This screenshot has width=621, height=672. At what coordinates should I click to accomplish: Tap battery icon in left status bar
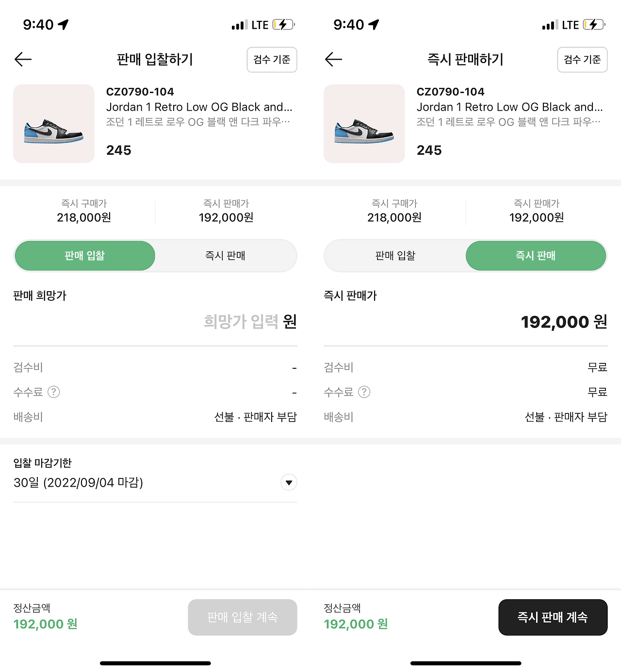(283, 25)
